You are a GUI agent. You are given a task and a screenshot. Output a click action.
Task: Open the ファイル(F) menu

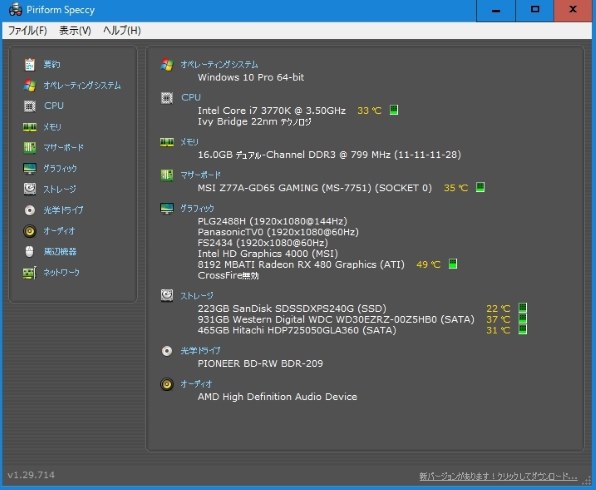27,30
